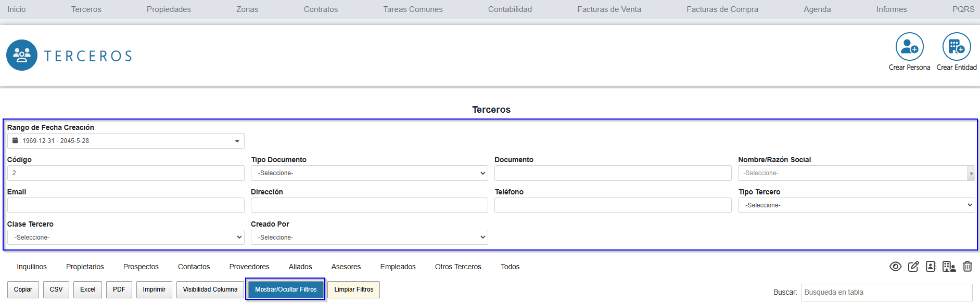Click the eye view icon

point(895,267)
